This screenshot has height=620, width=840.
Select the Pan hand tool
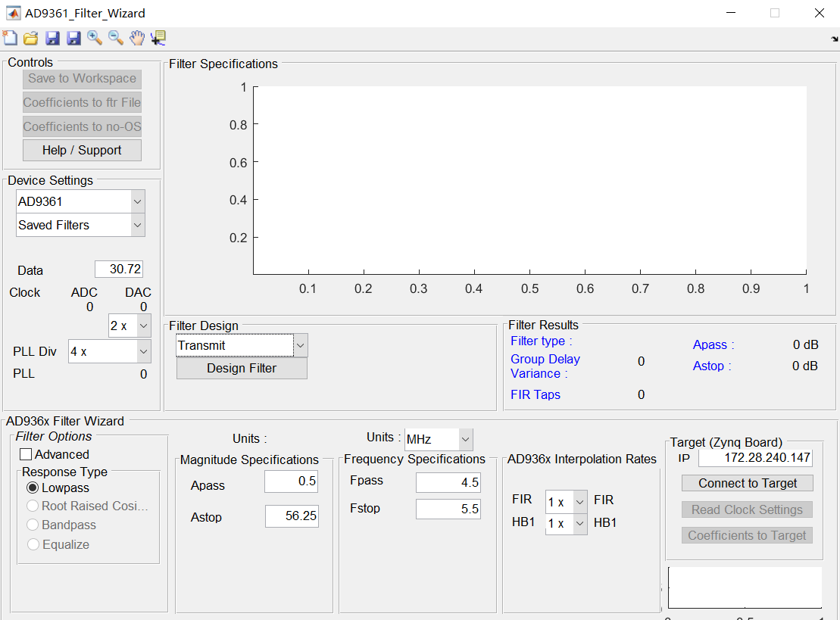[137, 38]
